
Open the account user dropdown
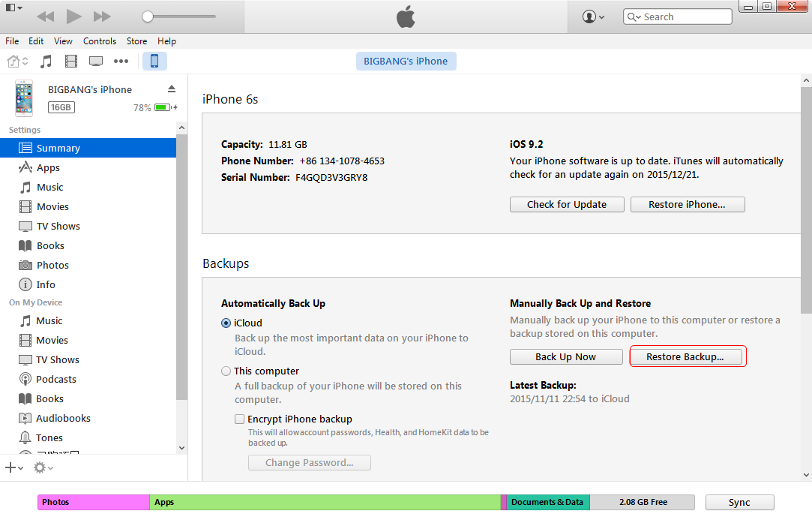(x=594, y=17)
